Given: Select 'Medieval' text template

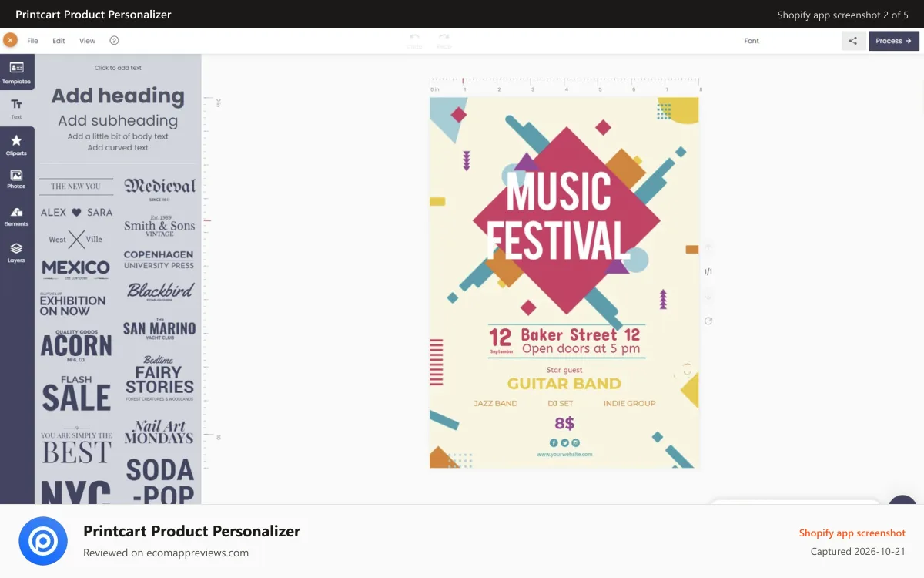Looking at the screenshot, I should tap(159, 188).
